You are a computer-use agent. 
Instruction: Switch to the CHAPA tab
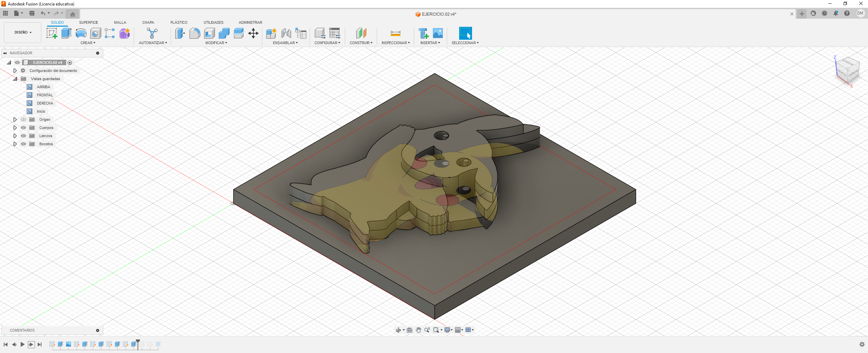click(x=148, y=22)
